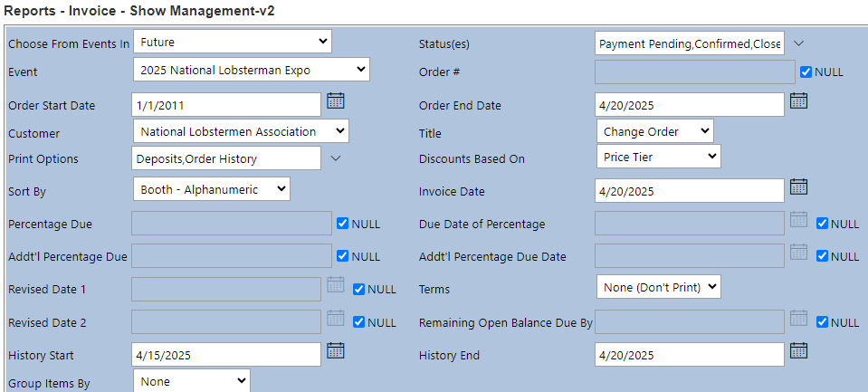Open the Order Start Date calendar picker
The width and height of the screenshot is (868, 392).
click(335, 100)
